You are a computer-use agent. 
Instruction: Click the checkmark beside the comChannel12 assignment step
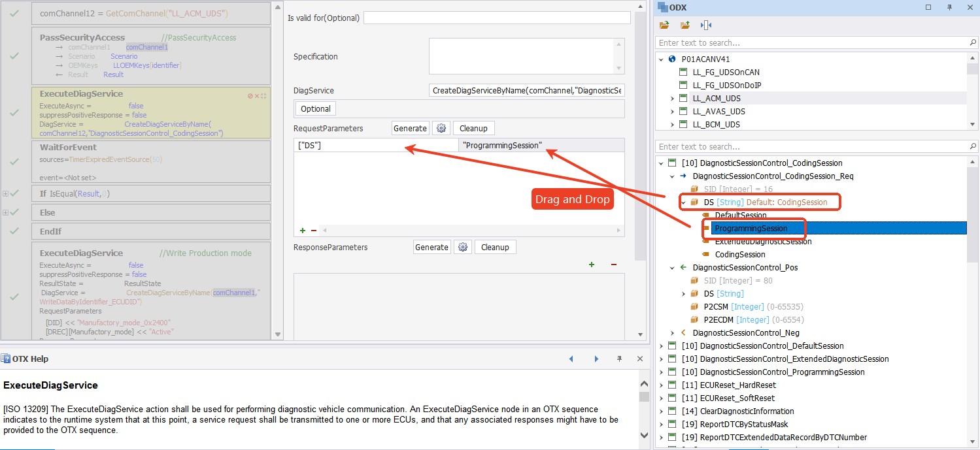(14, 13)
